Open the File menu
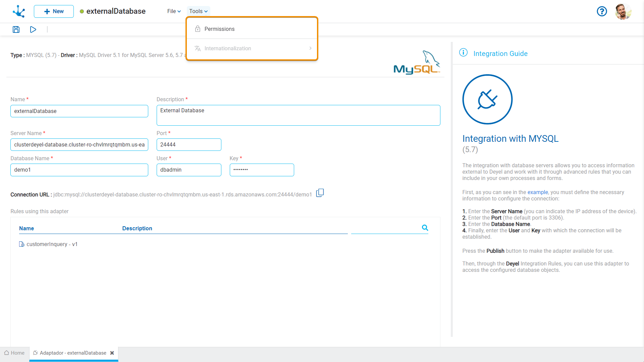Viewport: 644px width, 362px height. click(x=172, y=11)
